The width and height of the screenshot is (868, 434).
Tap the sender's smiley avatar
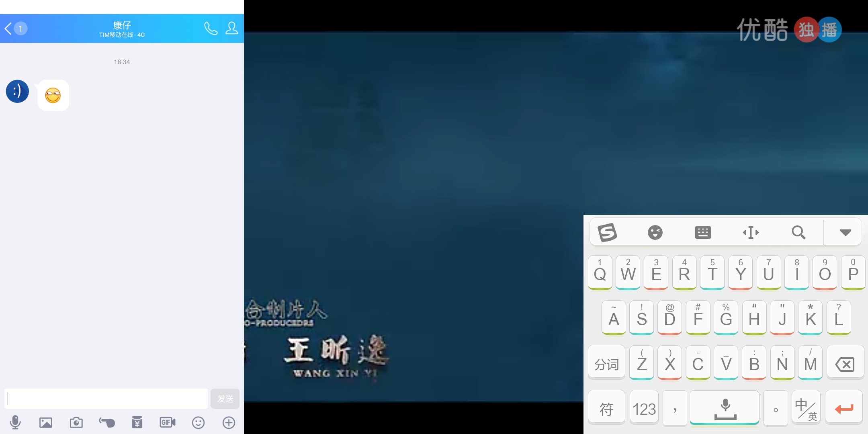pyautogui.click(x=17, y=91)
